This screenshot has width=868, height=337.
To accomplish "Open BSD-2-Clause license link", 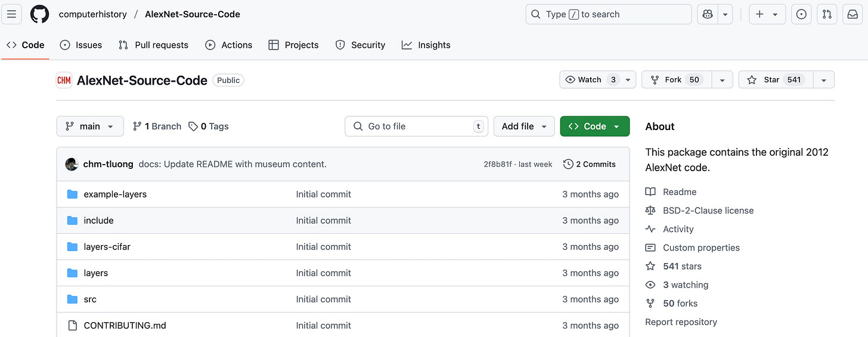I will point(699,211).
